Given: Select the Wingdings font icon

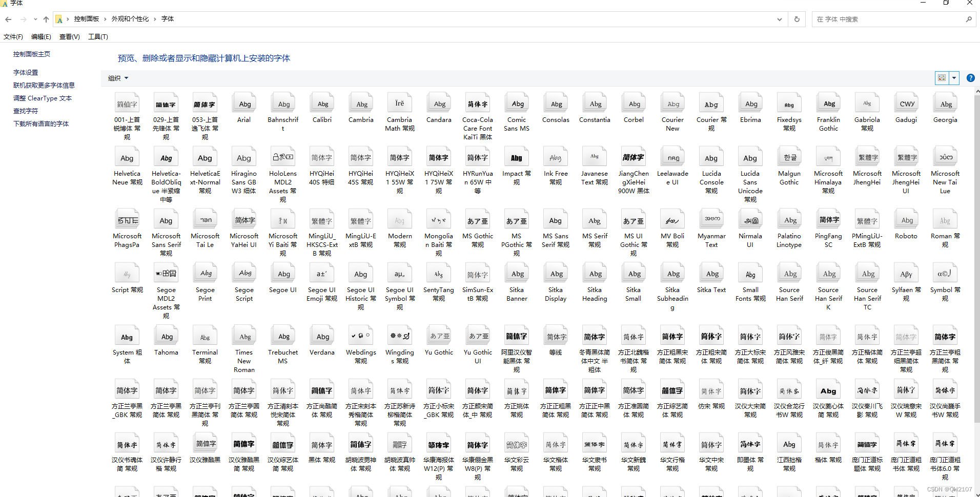Looking at the screenshot, I should pos(400,336).
